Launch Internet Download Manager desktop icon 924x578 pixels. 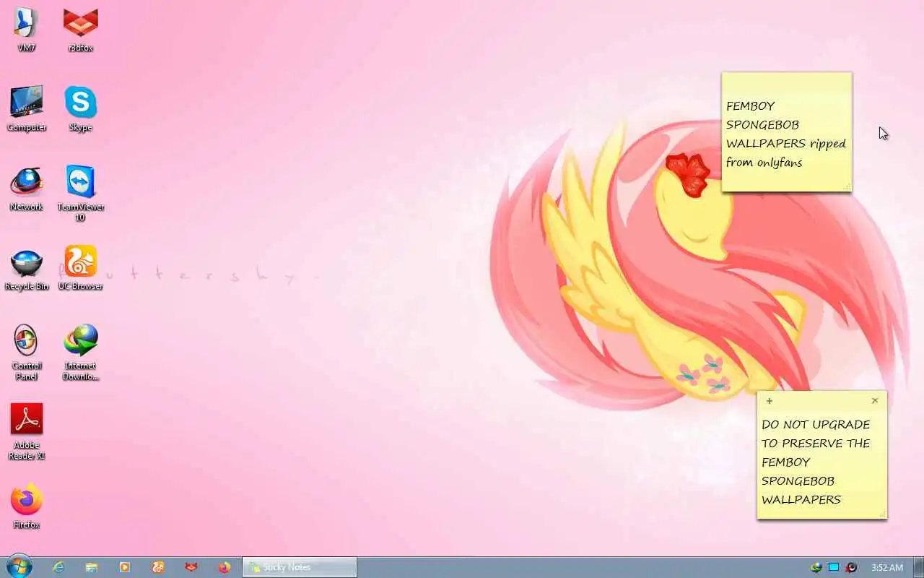80,352
